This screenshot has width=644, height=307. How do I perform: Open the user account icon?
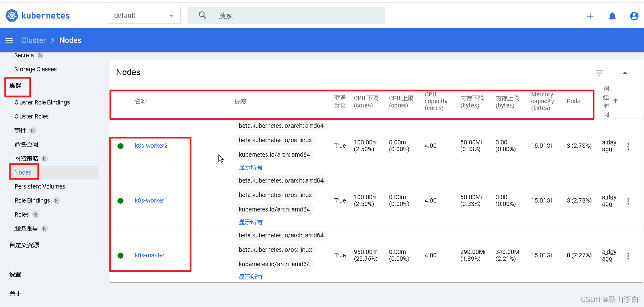pos(634,16)
